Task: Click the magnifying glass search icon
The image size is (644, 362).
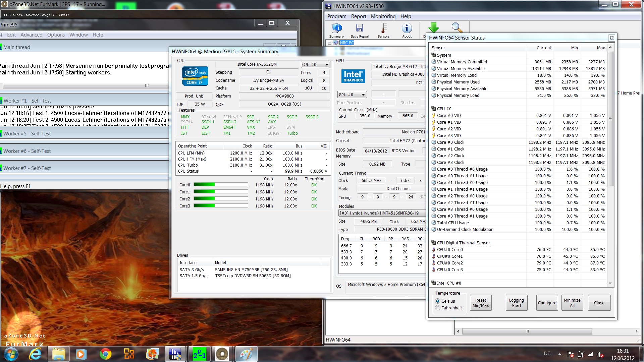Action: (x=457, y=28)
